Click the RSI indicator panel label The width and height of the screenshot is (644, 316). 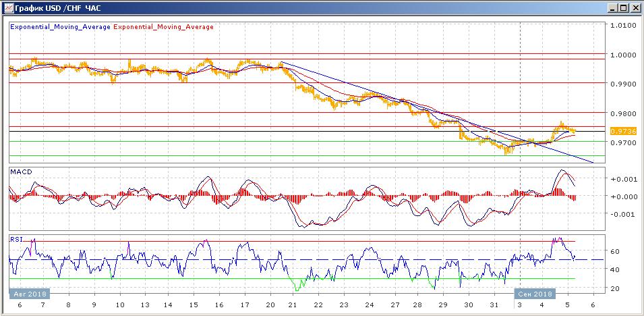point(16,238)
